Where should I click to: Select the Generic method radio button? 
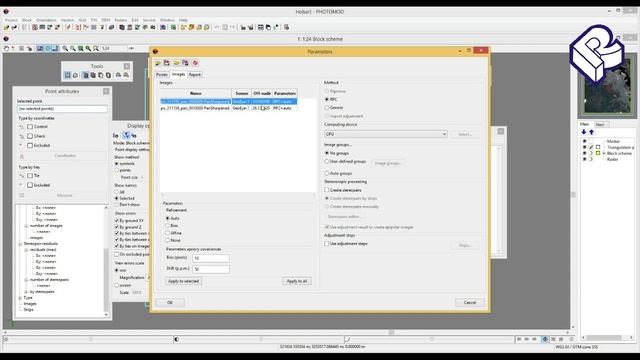(x=327, y=108)
